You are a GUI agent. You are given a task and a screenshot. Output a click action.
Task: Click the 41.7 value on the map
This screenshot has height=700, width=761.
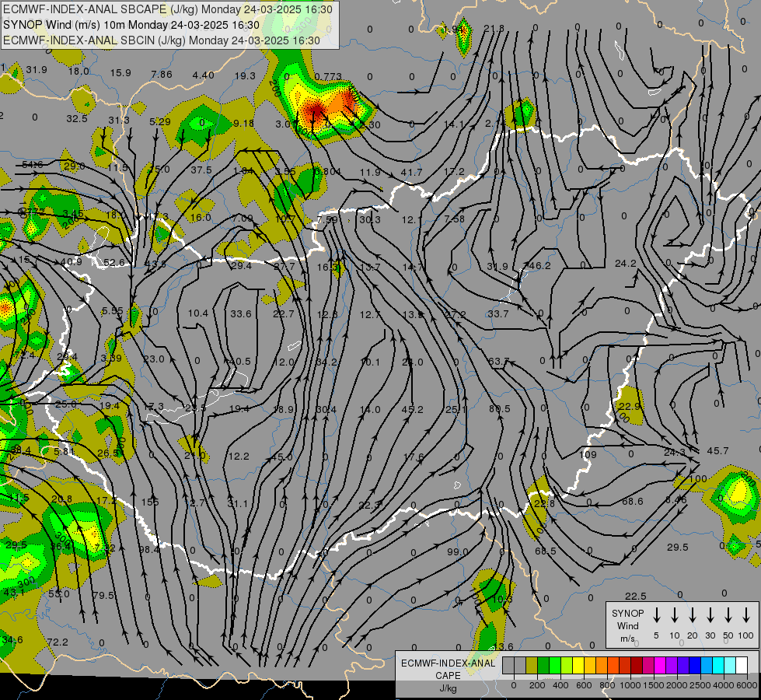point(411,172)
